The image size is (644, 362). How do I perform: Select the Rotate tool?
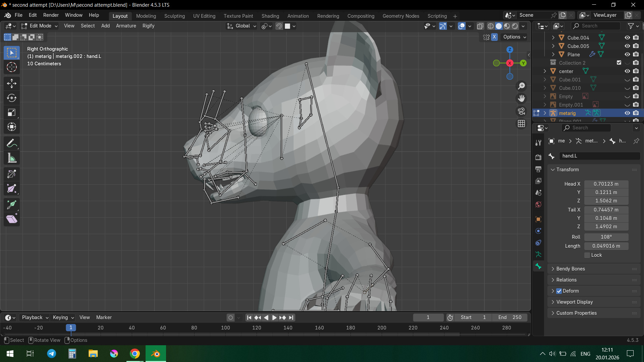(x=12, y=98)
